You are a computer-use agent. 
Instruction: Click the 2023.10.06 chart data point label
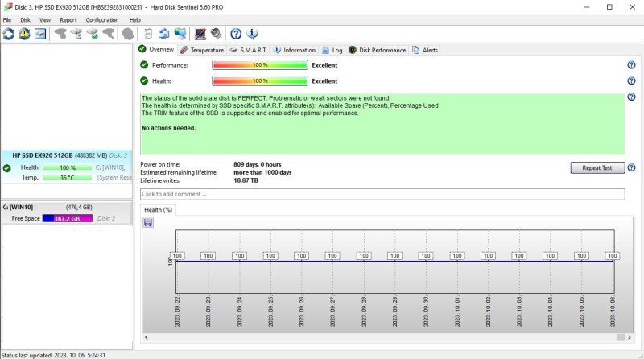[x=613, y=255]
